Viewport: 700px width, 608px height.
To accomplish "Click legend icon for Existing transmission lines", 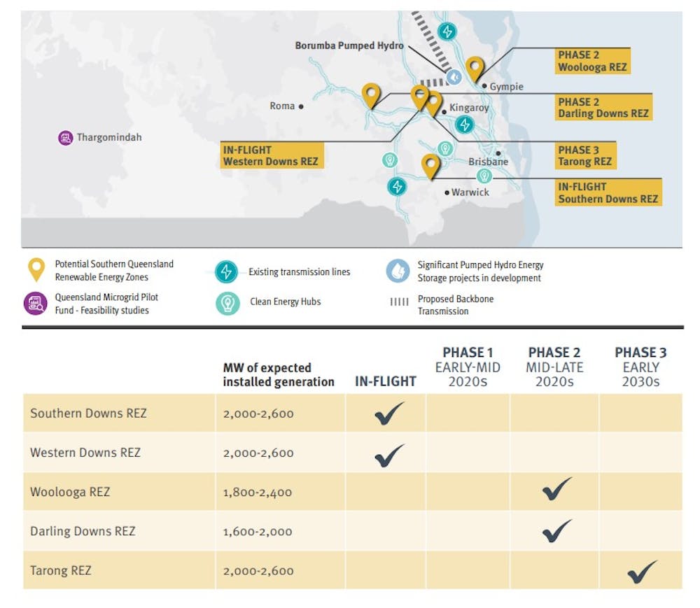I will pos(226,271).
